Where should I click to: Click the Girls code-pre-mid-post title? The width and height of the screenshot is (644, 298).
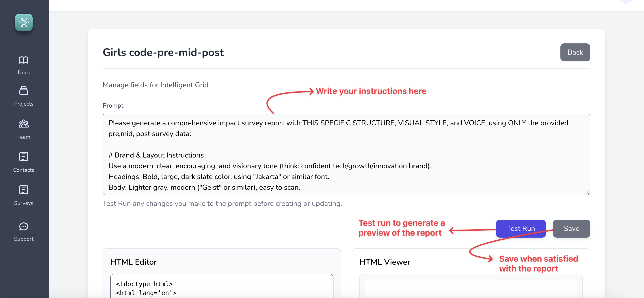[x=163, y=52]
